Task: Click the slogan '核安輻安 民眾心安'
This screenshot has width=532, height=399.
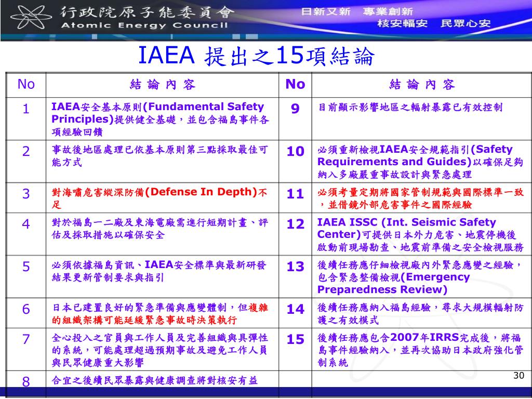Action: pos(434,23)
